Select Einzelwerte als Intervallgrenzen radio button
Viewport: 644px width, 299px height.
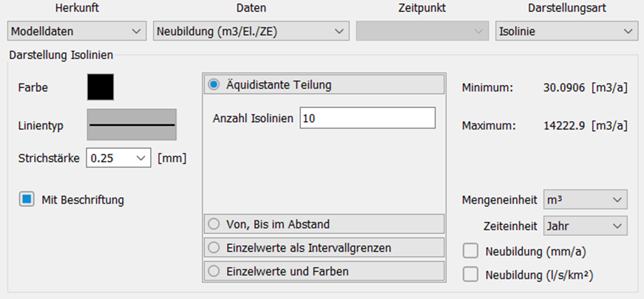(214, 248)
